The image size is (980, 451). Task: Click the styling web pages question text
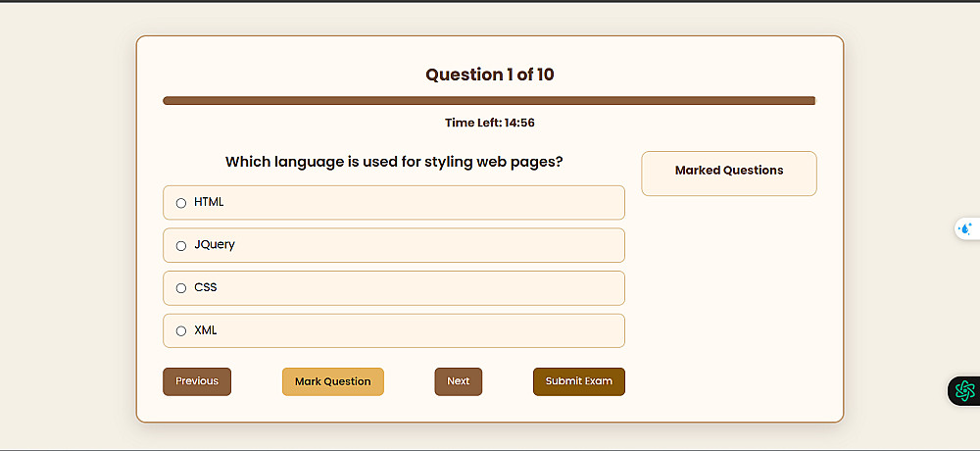click(394, 162)
